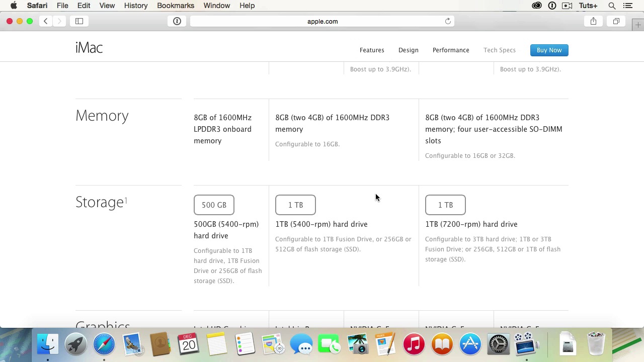Open Notes in the Dock
This screenshot has height=362, width=644.
[217, 344]
